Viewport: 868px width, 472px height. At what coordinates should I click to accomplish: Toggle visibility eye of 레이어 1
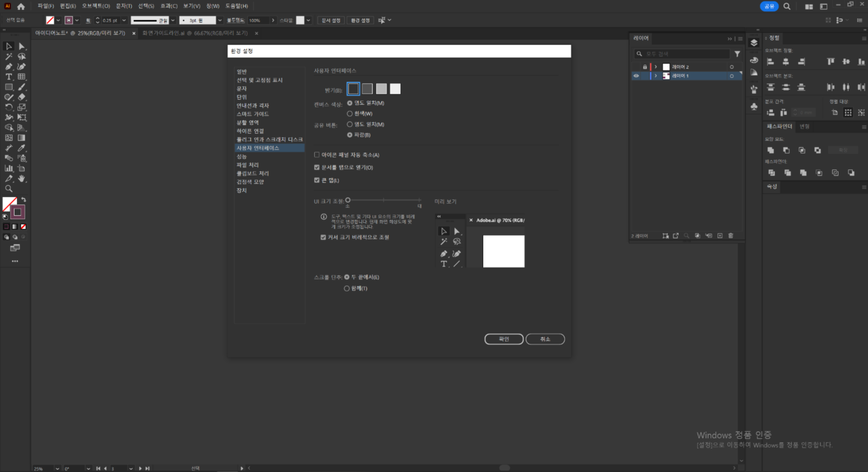point(636,76)
